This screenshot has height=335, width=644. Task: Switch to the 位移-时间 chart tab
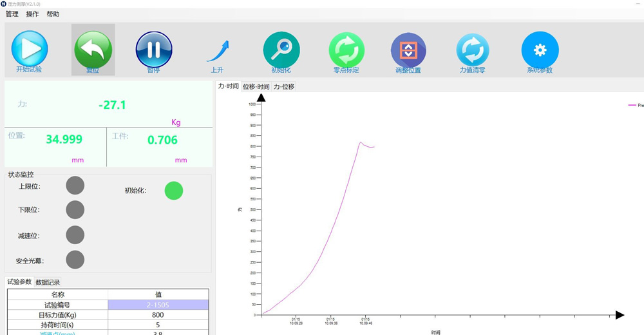[x=256, y=86]
